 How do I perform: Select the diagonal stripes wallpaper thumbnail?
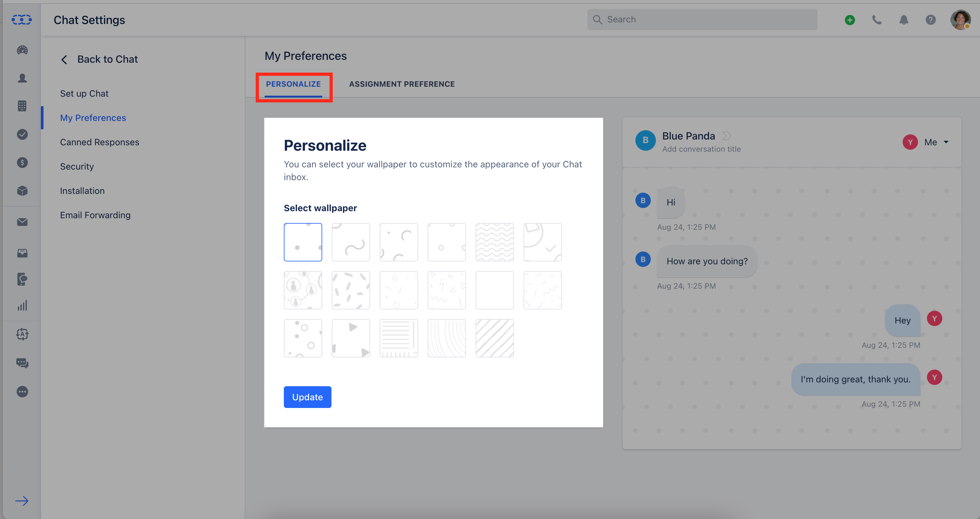pyautogui.click(x=494, y=338)
